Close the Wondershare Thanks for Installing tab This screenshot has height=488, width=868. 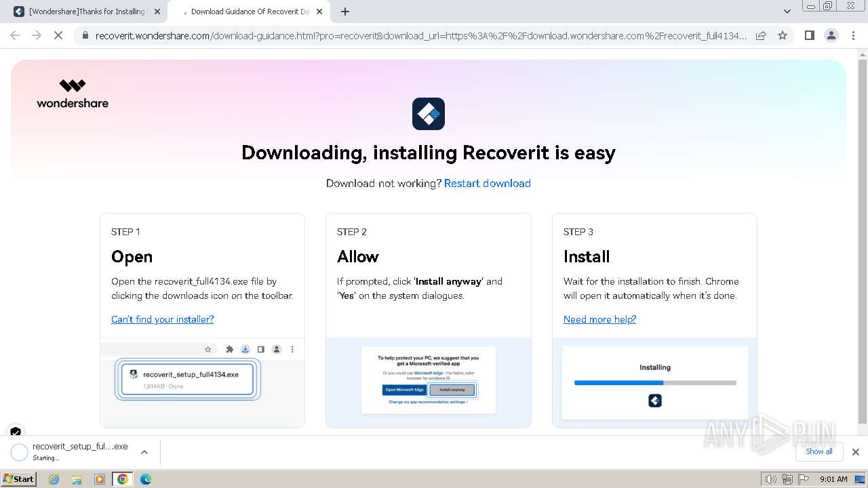coord(157,12)
